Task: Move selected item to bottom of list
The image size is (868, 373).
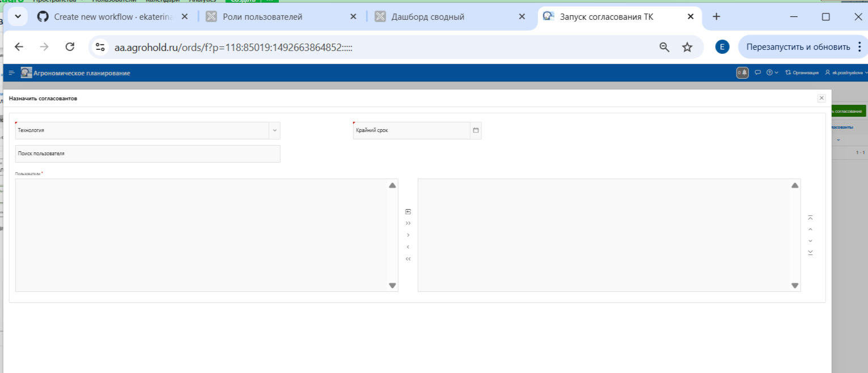Action: click(x=810, y=252)
